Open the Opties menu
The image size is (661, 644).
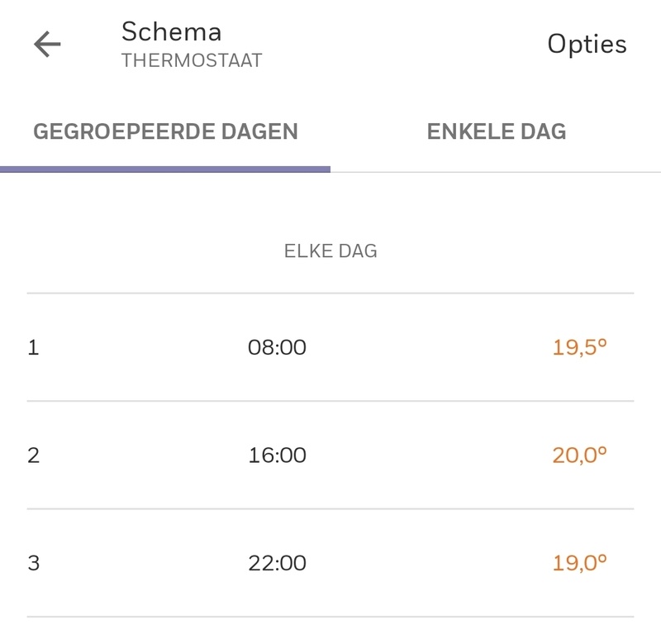pos(587,45)
